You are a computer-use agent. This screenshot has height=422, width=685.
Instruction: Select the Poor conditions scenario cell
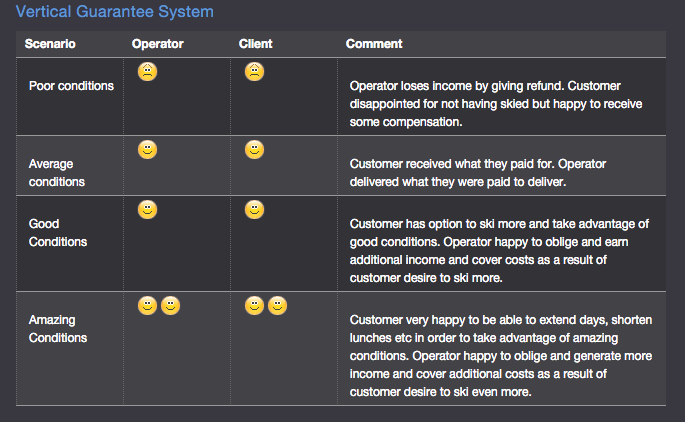70,97
